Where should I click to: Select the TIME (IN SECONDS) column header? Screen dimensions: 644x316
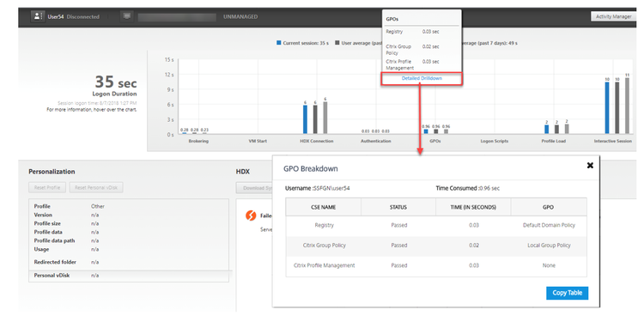coord(473,207)
